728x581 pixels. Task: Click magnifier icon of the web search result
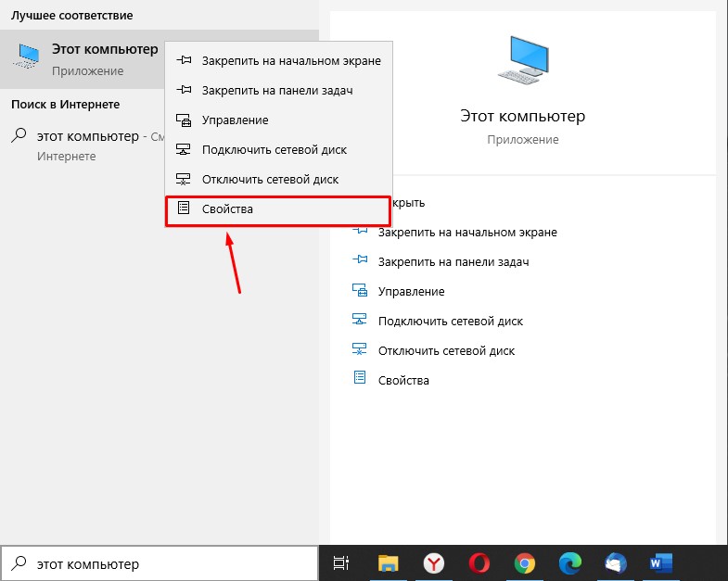point(19,135)
